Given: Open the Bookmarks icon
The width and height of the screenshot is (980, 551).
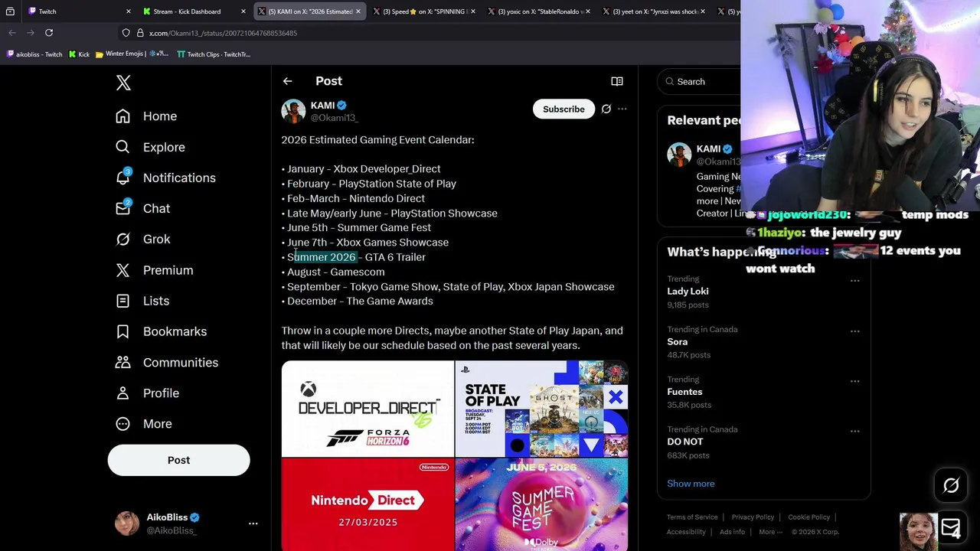Looking at the screenshot, I should coord(122,331).
